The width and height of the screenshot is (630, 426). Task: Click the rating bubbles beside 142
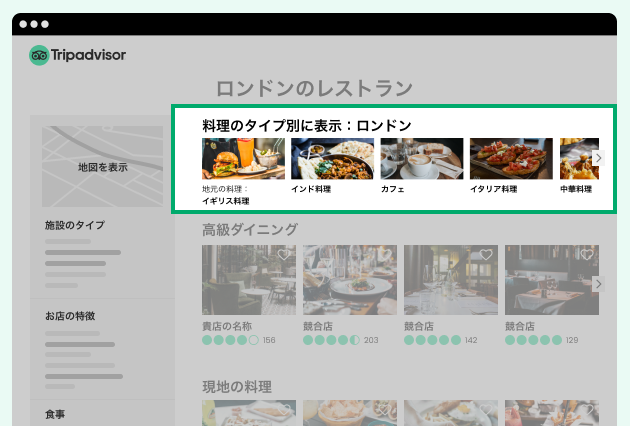click(432, 340)
